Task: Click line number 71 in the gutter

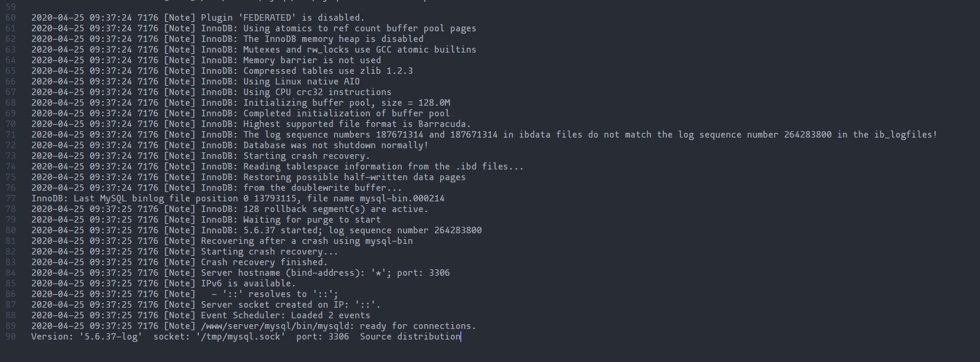Action: [x=11, y=135]
